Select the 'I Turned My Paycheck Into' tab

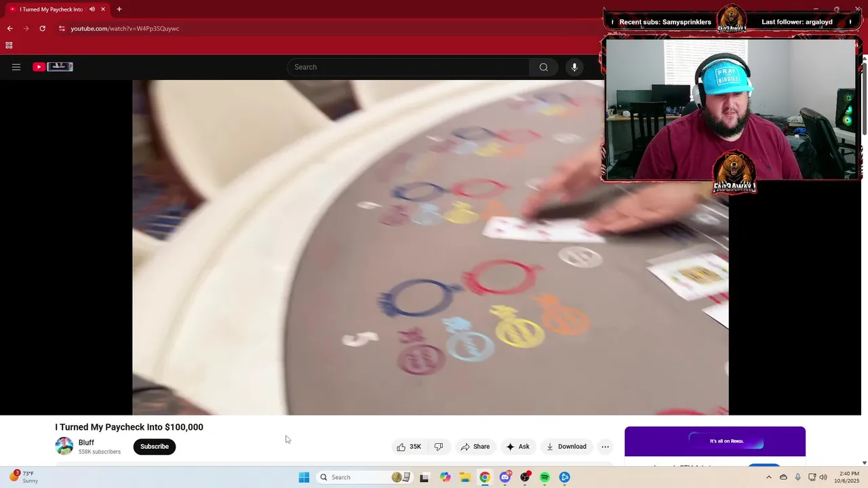point(57,9)
